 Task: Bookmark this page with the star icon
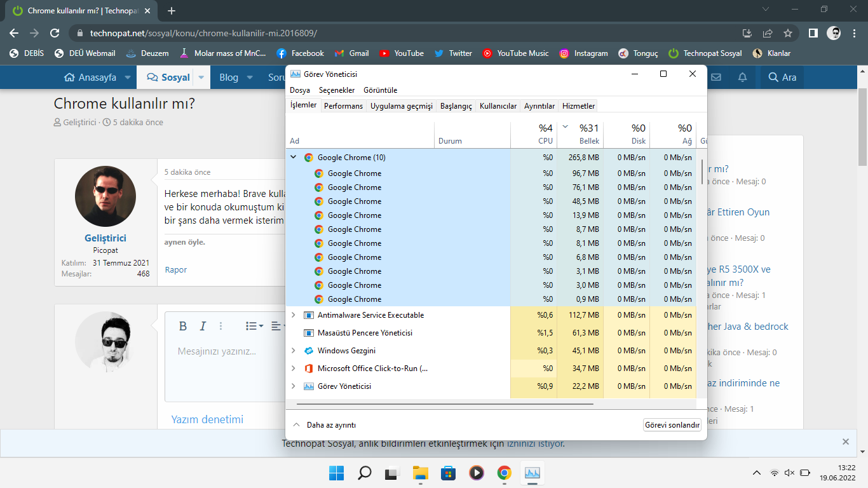coord(788,33)
